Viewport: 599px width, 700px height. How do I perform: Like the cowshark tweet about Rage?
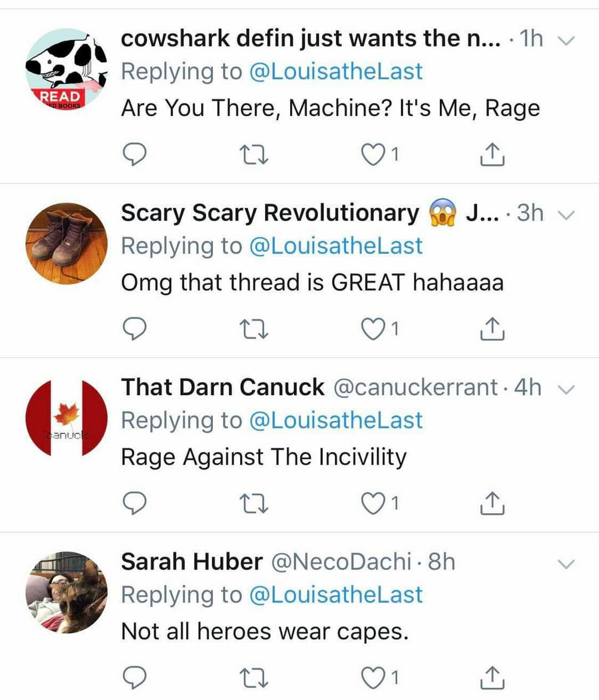tap(373, 155)
